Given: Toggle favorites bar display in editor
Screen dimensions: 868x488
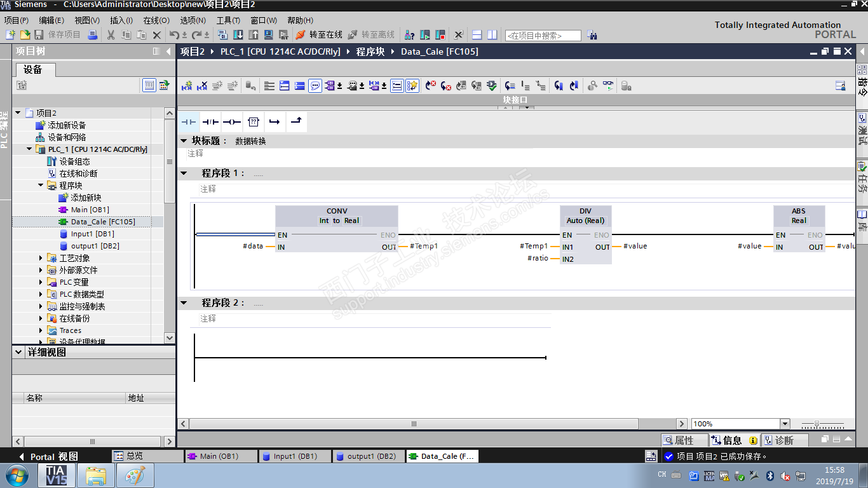Looking at the screenshot, I should click(412, 86).
